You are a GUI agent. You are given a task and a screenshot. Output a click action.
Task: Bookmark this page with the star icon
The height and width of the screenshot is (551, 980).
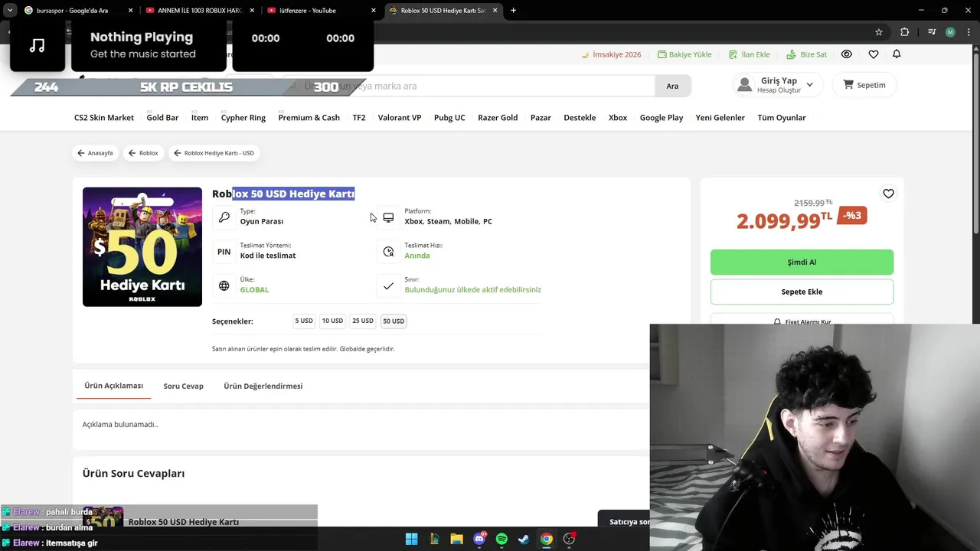point(879,32)
